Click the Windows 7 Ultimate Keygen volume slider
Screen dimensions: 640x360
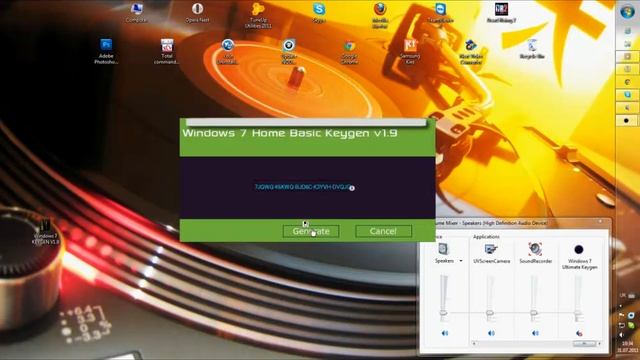[x=578, y=313]
